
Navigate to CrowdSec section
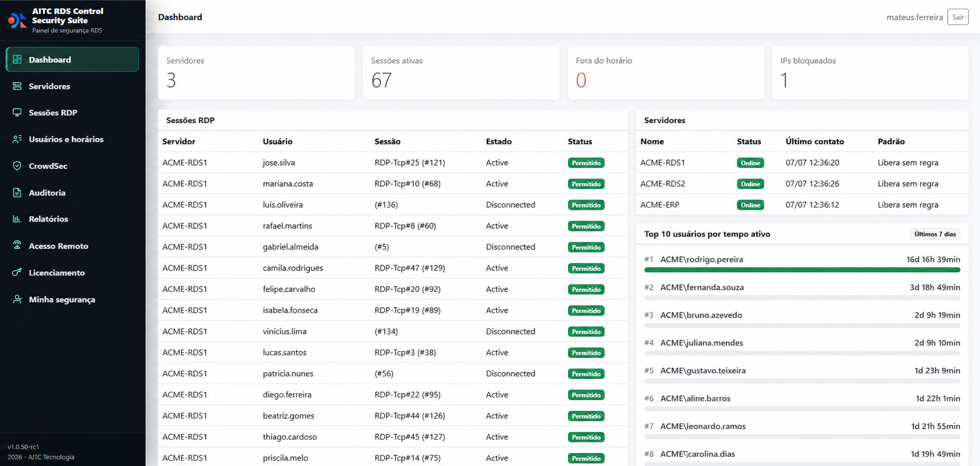72,166
